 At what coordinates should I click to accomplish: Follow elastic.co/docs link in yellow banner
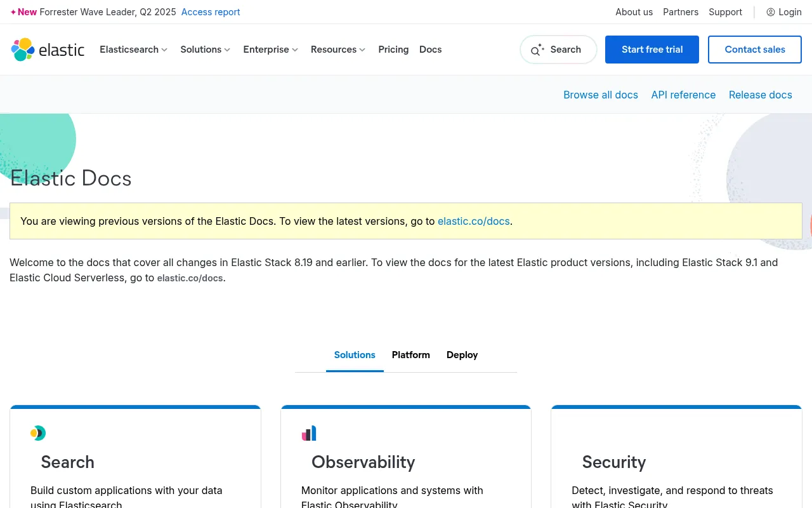[x=474, y=221]
